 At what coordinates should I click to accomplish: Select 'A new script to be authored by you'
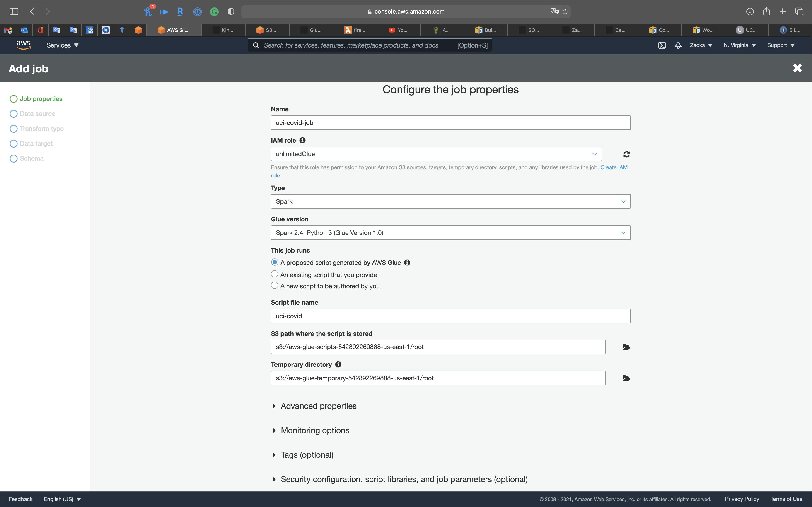point(274,286)
